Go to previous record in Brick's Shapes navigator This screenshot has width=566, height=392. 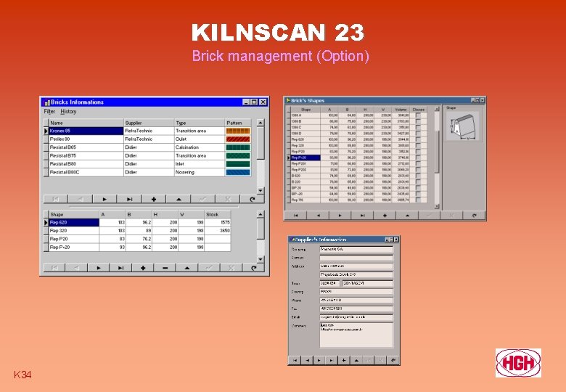(318, 216)
